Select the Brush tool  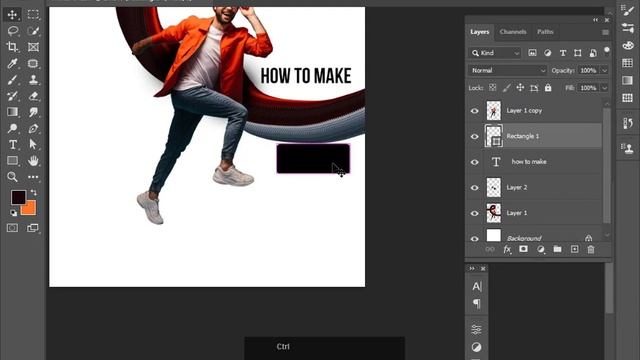click(12, 80)
